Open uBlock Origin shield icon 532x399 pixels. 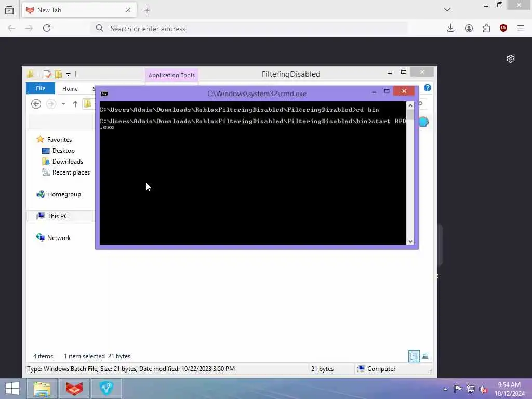503,28
